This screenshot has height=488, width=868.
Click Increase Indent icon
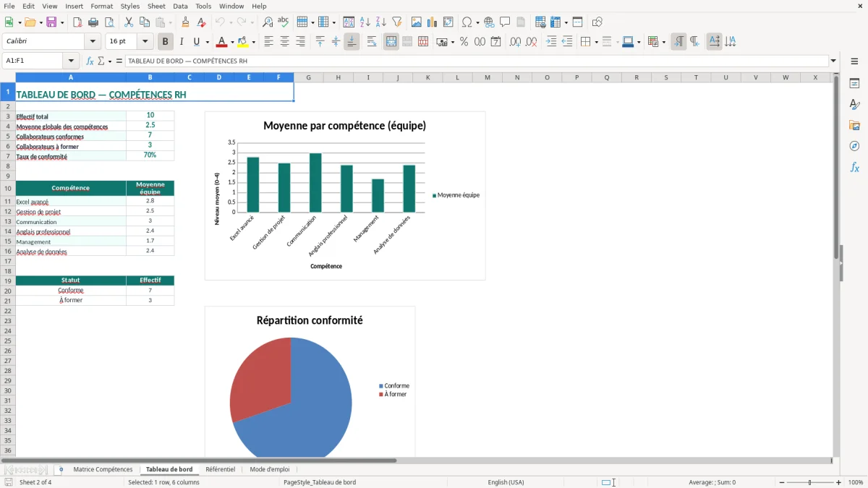coord(551,42)
